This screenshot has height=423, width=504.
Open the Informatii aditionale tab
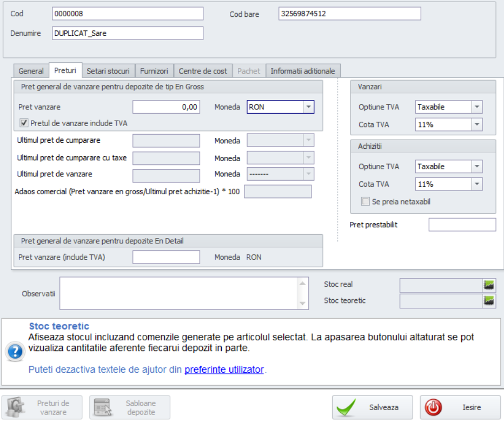point(303,71)
